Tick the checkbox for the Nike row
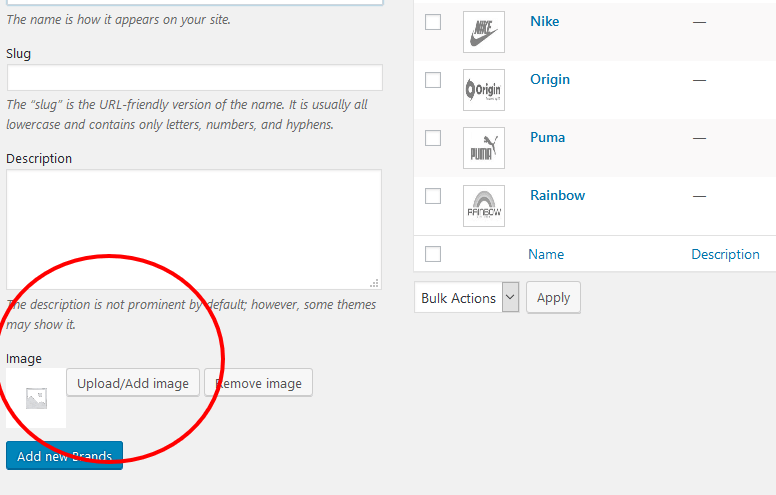The height and width of the screenshot is (495, 776). [x=433, y=22]
